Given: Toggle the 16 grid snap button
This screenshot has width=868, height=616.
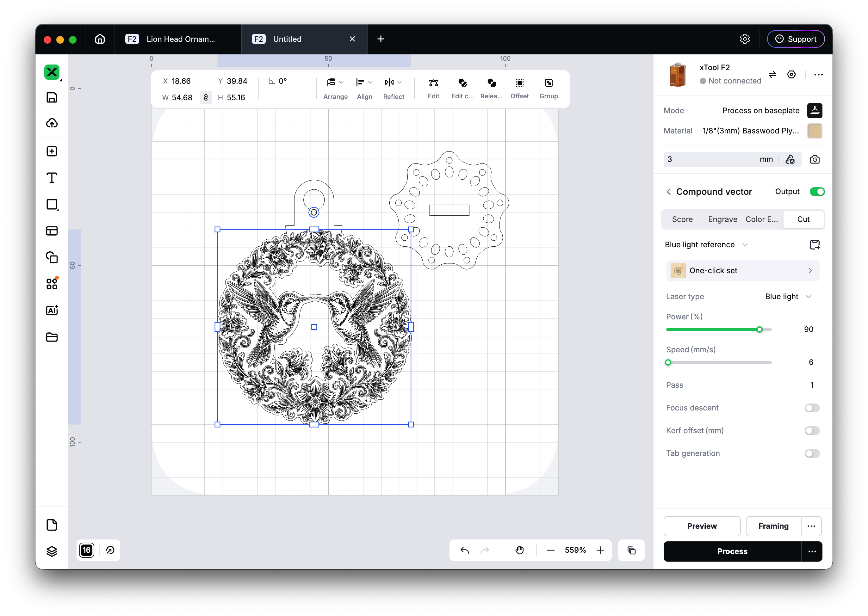Looking at the screenshot, I should click(x=87, y=550).
